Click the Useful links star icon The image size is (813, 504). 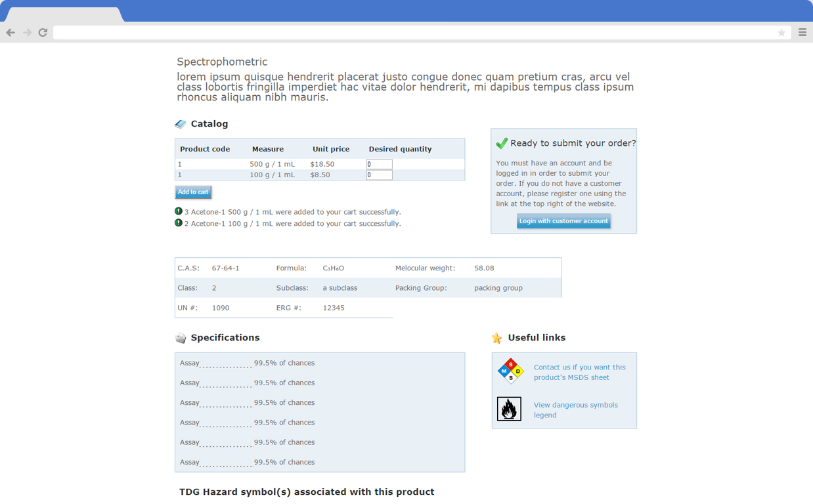498,337
